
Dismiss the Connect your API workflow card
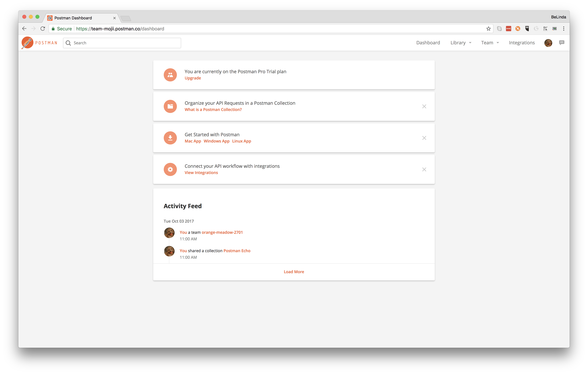[x=424, y=169]
